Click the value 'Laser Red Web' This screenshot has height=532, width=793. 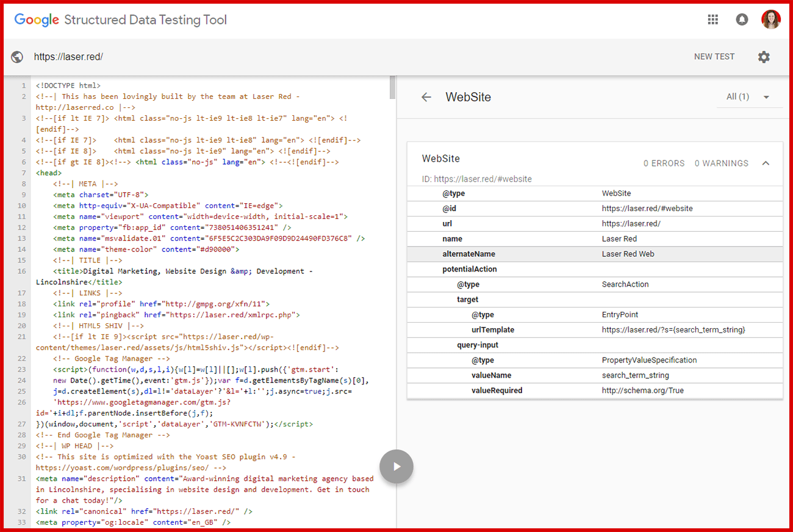click(628, 254)
